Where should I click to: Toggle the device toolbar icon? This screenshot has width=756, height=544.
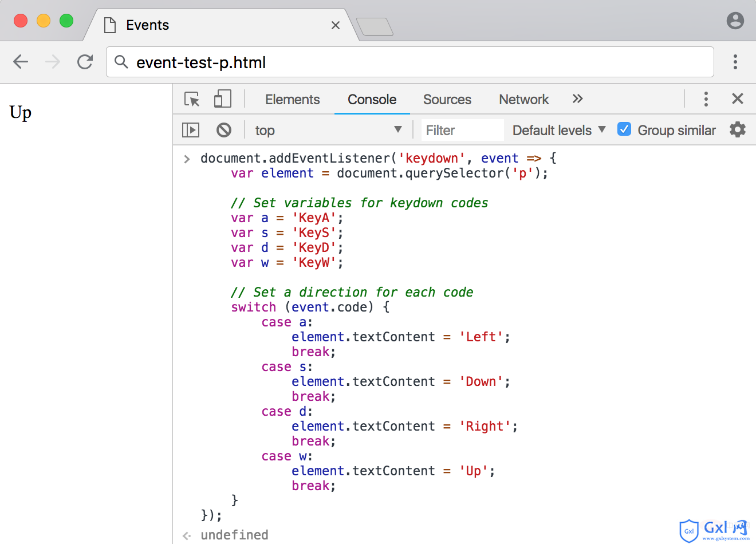(x=222, y=99)
